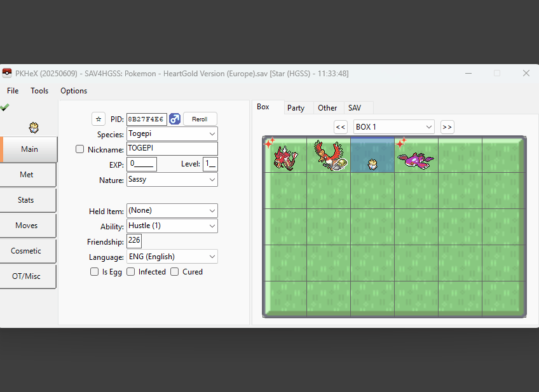Open the Met editor section
Image resolution: width=539 pixels, height=392 pixels.
point(27,175)
